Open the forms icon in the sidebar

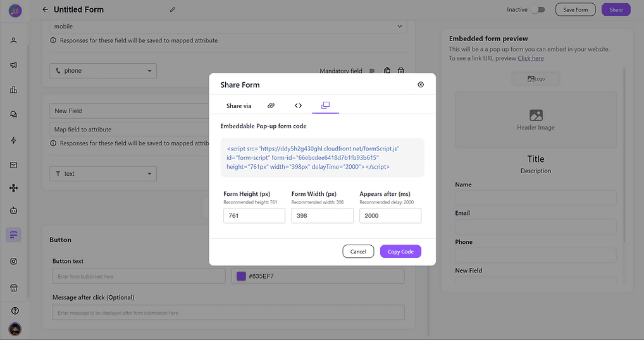pyautogui.click(x=13, y=234)
